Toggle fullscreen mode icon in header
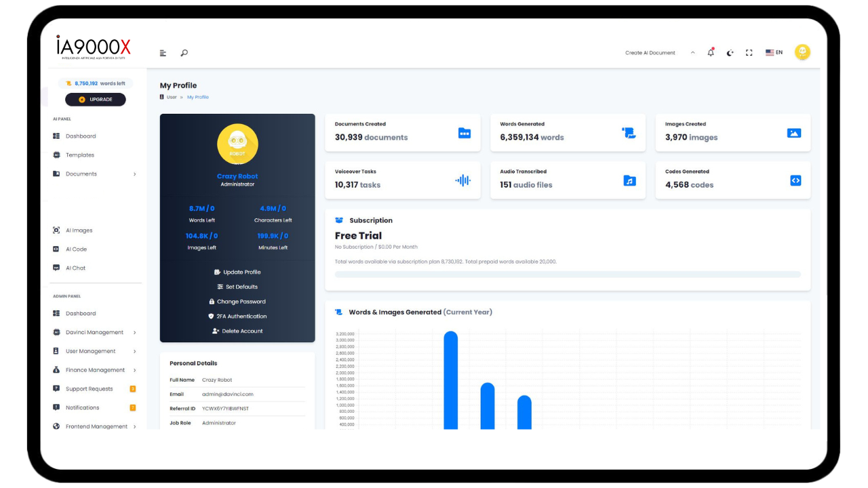Image resolution: width=868 pixels, height=488 pixels. pyautogui.click(x=749, y=53)
